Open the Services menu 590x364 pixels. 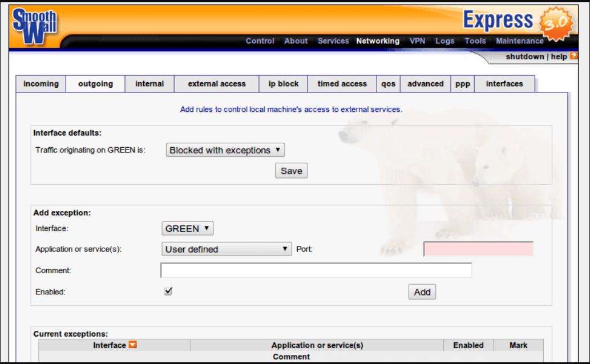point(333,41)
